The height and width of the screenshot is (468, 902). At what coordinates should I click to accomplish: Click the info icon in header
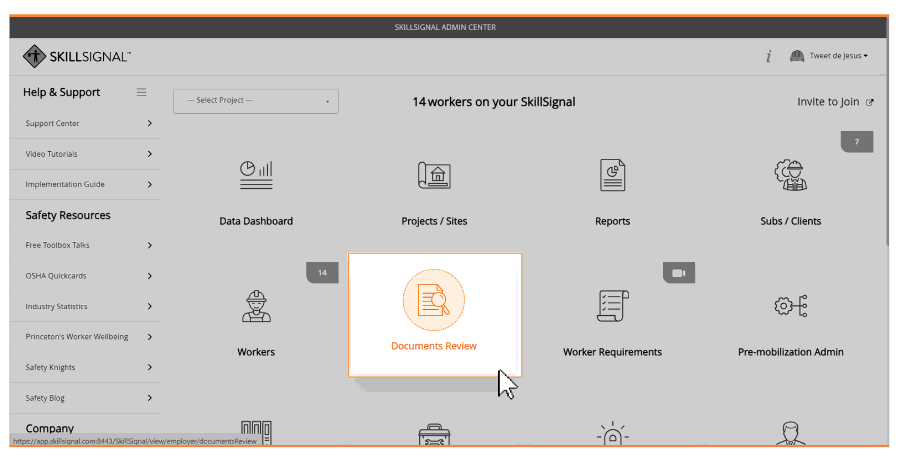(768, 56)
